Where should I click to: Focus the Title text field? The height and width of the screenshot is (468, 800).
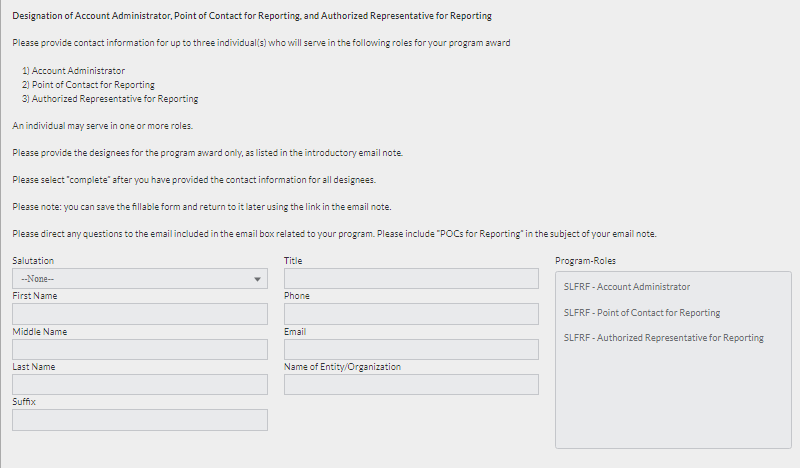pyautogui.click(x=411, y=278)
